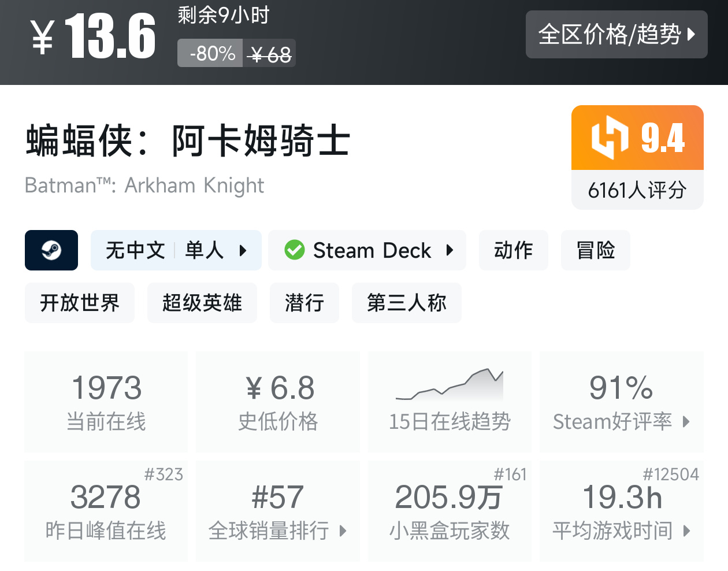Select the 第三人称 third-person tag
This screenshot has height=571, width=728.
pyautogui.click(x=407, y=303)
